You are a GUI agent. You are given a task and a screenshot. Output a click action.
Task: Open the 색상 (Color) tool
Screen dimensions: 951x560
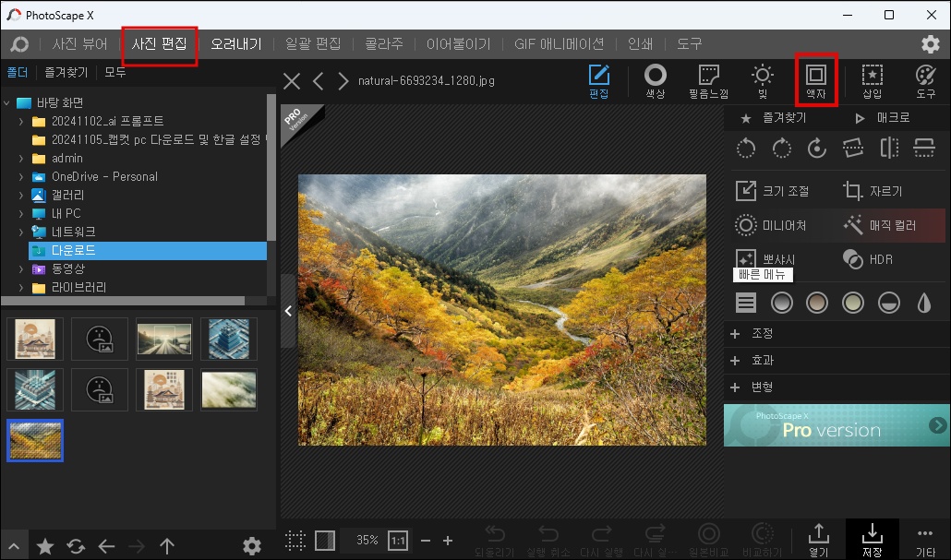[x=655, y=81]
